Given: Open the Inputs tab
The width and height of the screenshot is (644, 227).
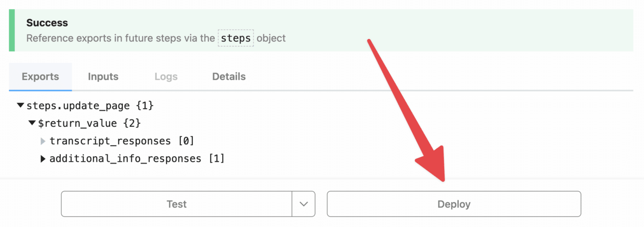Looking at the screenshot, I should click(103, 77).
